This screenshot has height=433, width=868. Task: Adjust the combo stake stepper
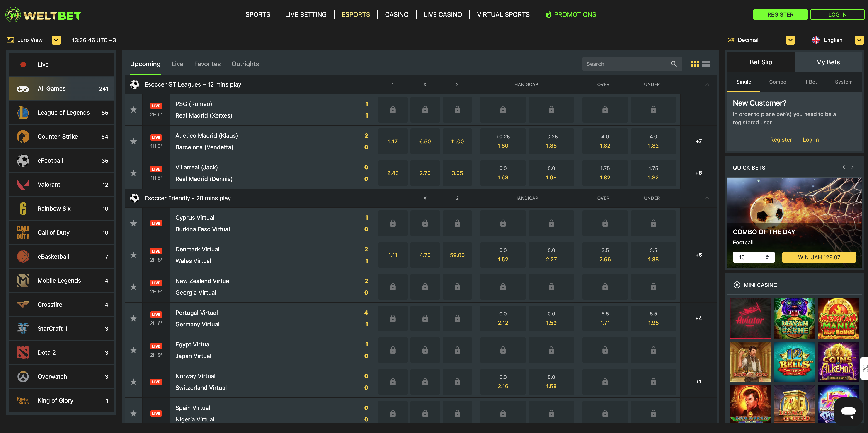[x=767, y=257]
